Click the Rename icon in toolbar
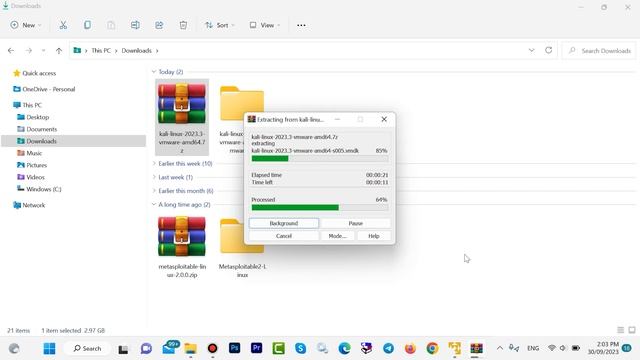The width and height of the screenshot is (640, 360). coord(135,25)
